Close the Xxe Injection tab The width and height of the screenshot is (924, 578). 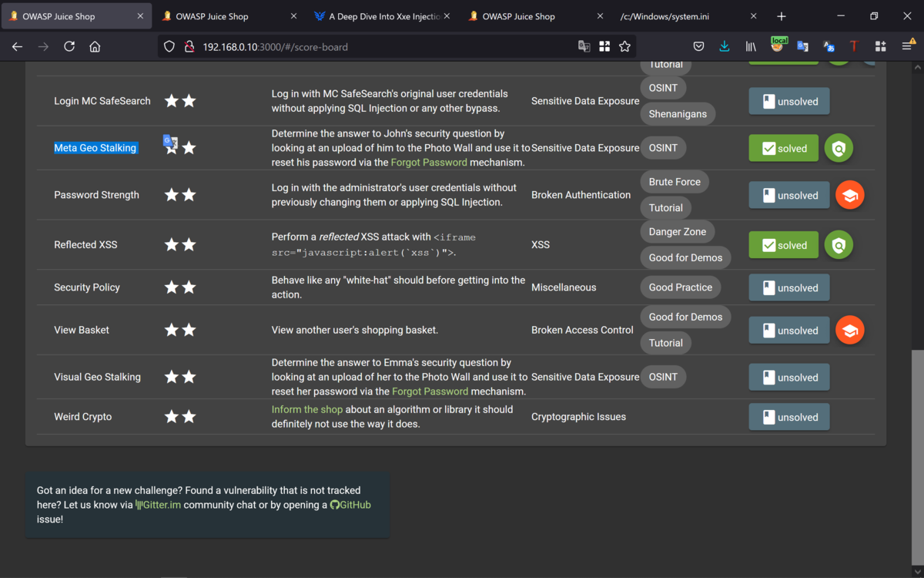[x=446, y=16]
